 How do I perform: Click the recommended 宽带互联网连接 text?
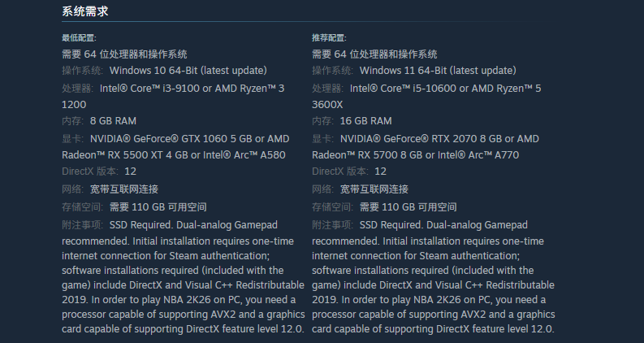[375, 189]
